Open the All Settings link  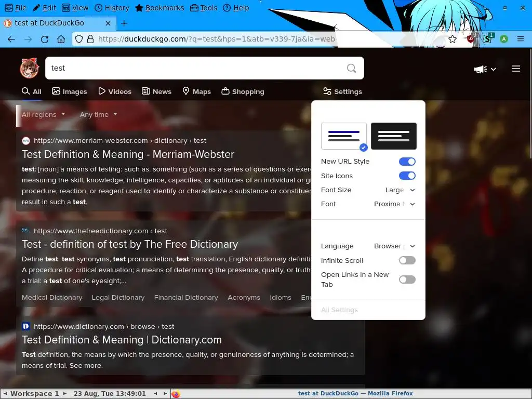tap(339, 310)
